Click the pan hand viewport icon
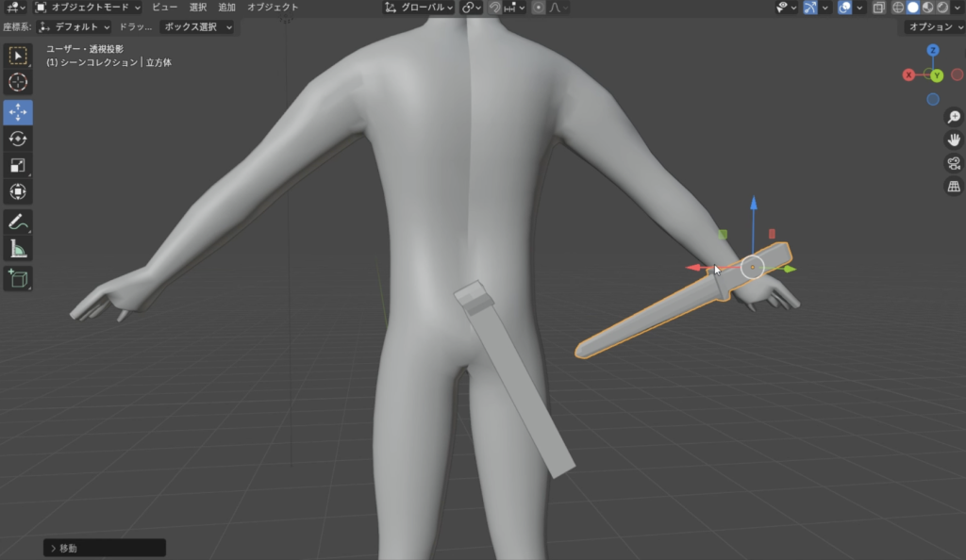Screen dimensions: 966x560 coord(954,140)
